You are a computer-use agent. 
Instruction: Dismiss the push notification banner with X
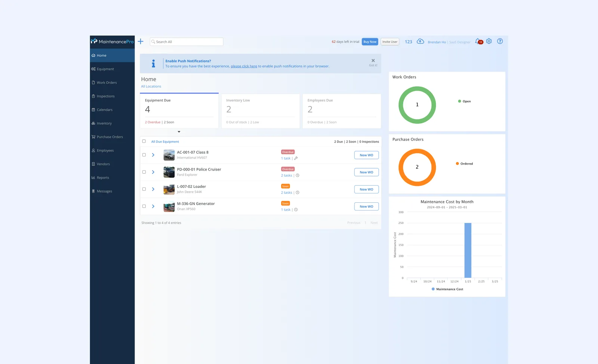[373, 60]
